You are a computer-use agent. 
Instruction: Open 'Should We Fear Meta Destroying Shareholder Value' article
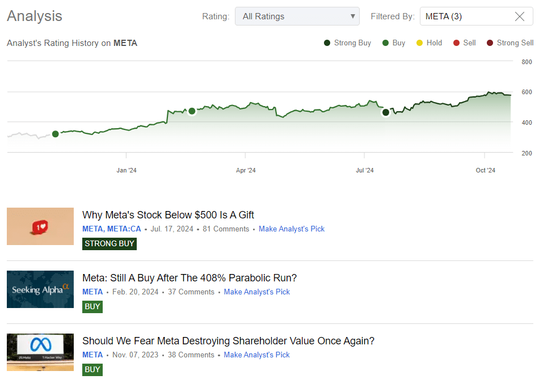coord(228,341)
